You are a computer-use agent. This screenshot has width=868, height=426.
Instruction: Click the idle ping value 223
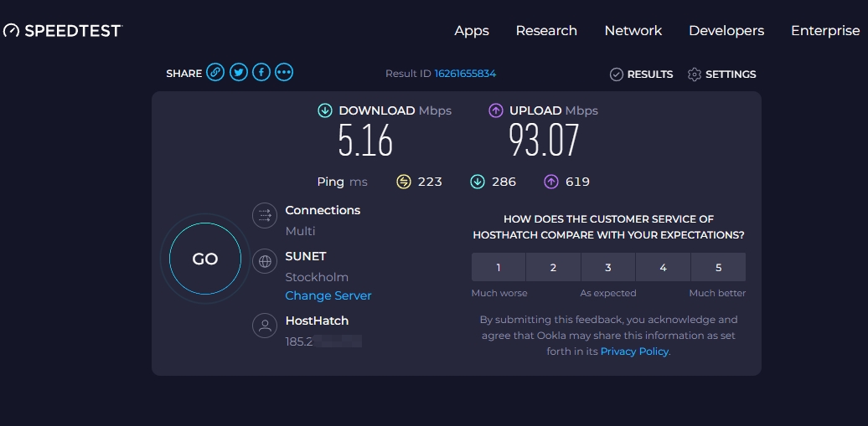[430, 182]
